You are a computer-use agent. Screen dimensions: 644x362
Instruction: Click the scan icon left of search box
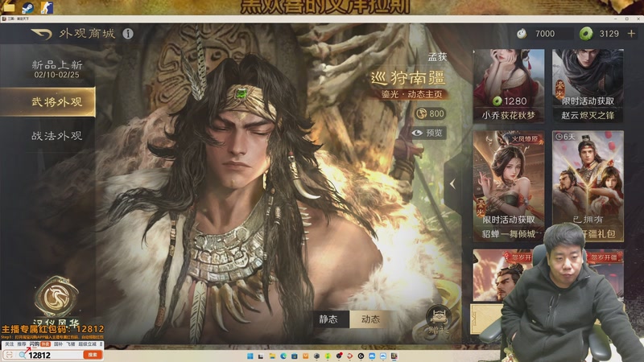coord(9,355)
